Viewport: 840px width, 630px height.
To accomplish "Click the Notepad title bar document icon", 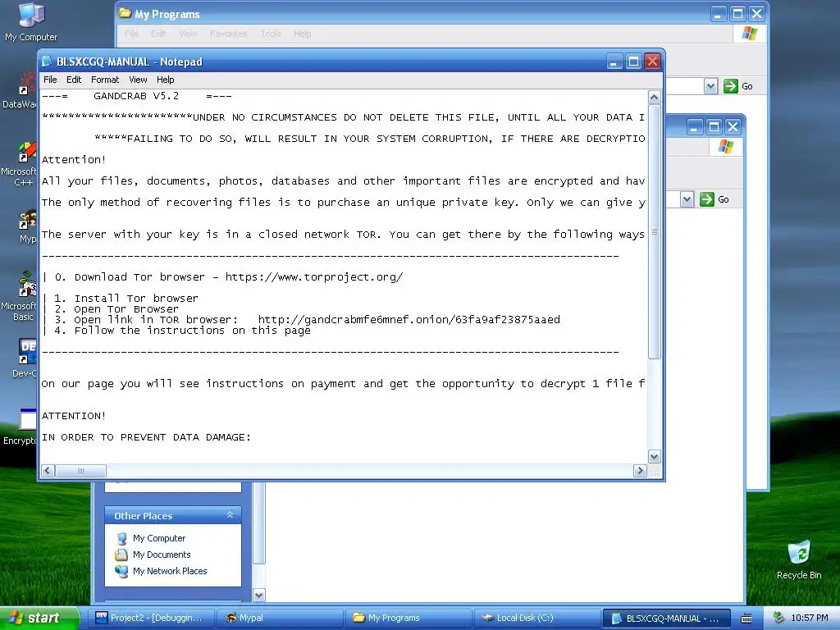I will coord(47,62).
